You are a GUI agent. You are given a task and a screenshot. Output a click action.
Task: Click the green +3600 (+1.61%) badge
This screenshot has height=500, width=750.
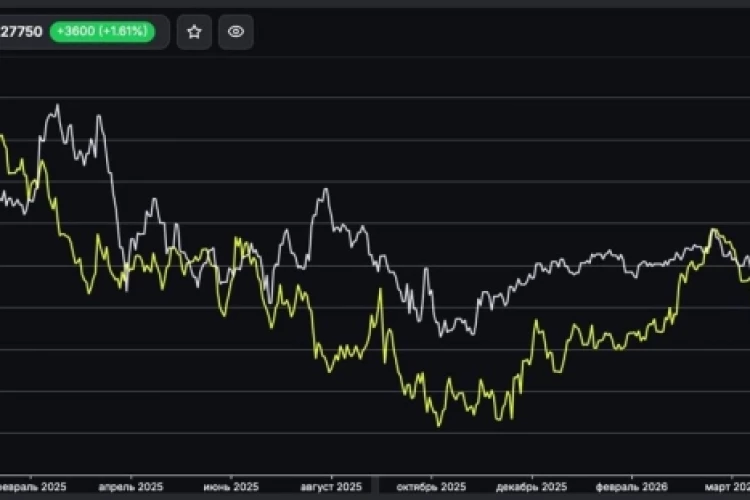click(x=102, y=32)
